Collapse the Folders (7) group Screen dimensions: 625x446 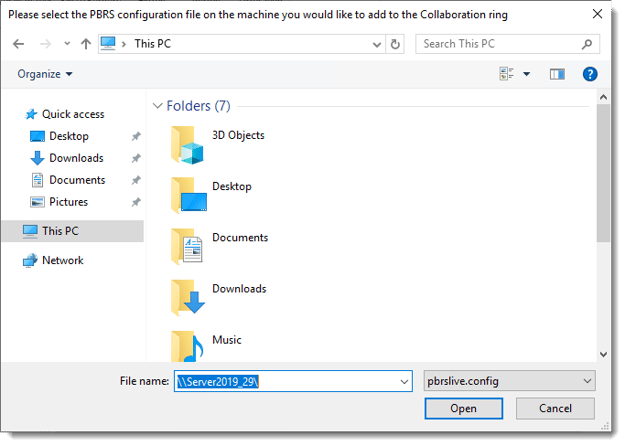[x=157, y=106]
